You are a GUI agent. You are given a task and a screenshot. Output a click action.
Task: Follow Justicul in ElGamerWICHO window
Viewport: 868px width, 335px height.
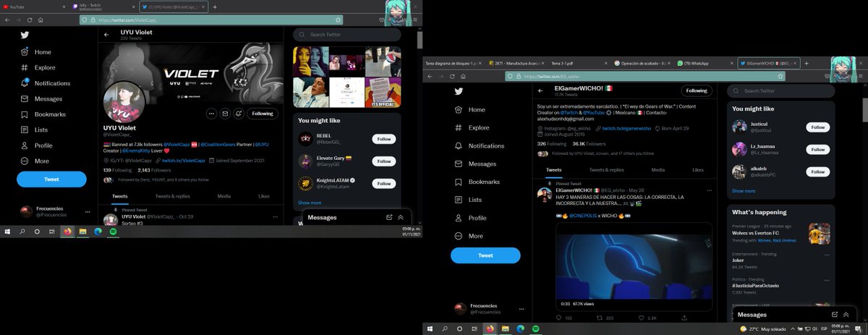point(817,127)
